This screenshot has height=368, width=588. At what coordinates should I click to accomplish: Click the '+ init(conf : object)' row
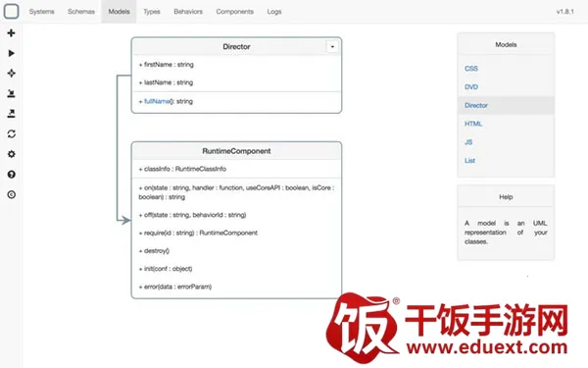[x=166, y=269]
